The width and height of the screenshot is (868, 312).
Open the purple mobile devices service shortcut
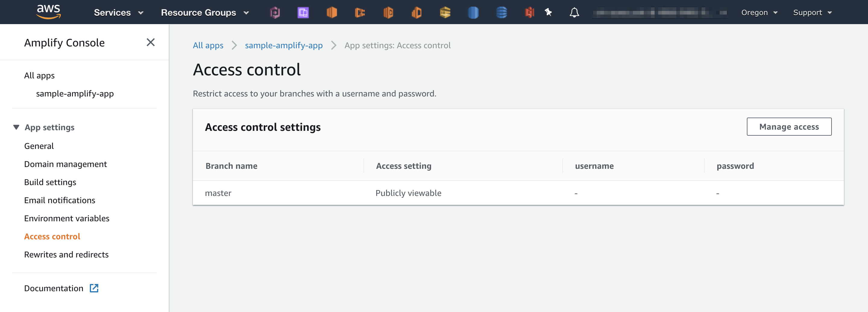(x=303, y=12)
